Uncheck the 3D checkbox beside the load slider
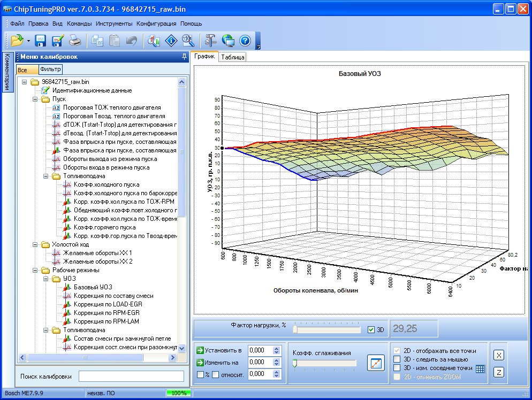532x400 pixels. pyautogui.click(x=371, y=330)
